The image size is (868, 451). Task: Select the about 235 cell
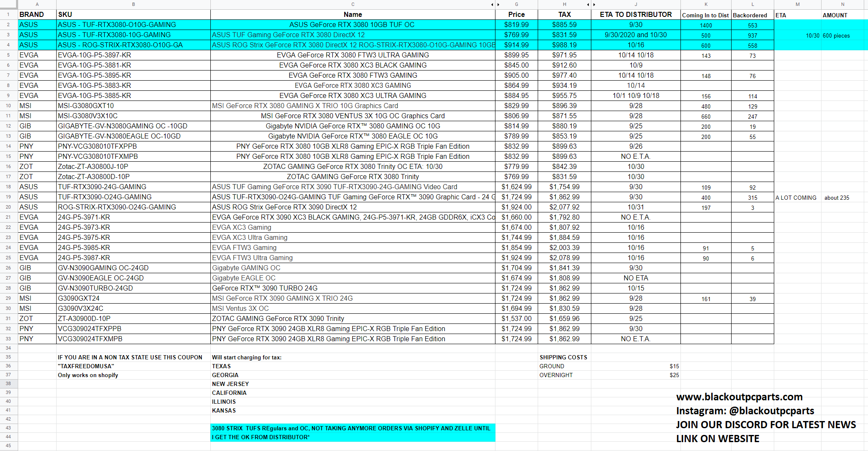pyautogui.click(x=842, y=198)
